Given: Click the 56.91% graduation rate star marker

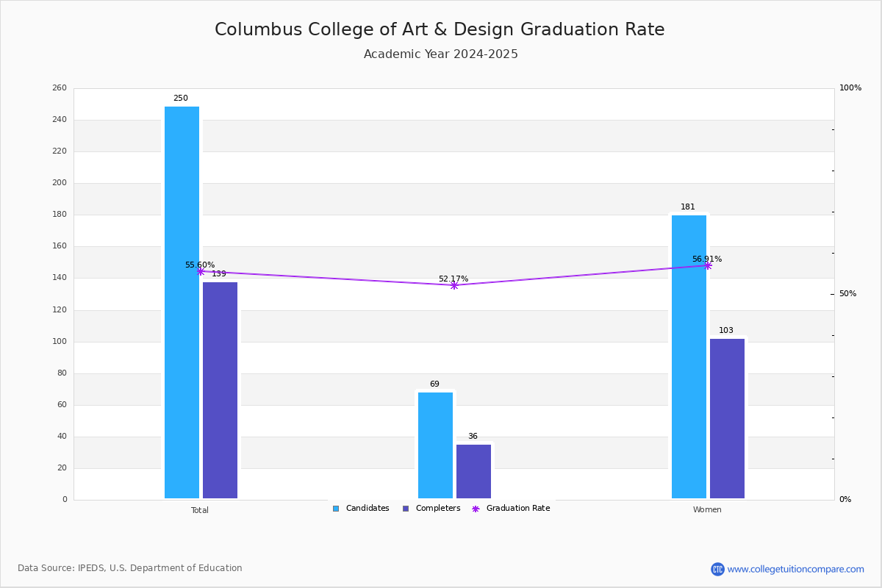Looking at the screenshot, I should point(708,265).
